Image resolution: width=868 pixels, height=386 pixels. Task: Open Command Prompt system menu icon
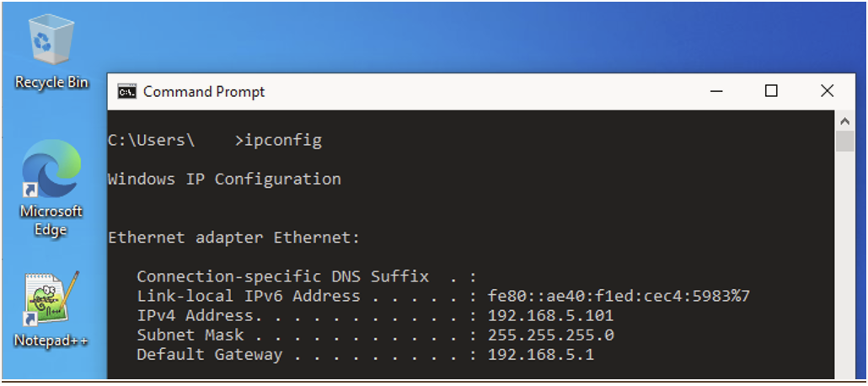coord(127,92)
